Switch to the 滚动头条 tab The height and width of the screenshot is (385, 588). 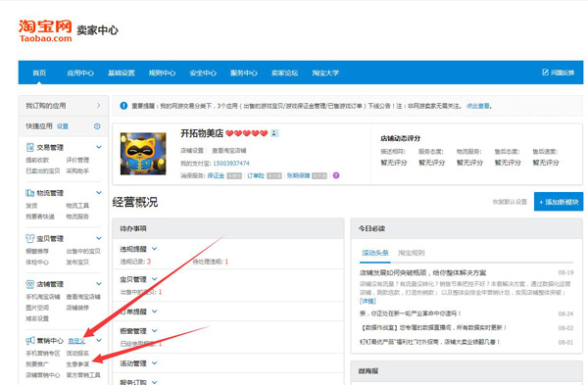click(375, 253)
